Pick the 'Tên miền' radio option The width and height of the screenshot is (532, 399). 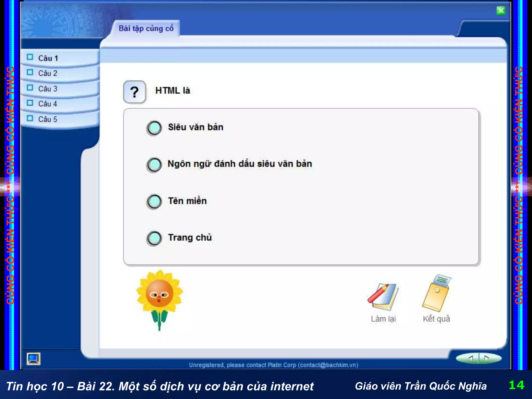154,202
